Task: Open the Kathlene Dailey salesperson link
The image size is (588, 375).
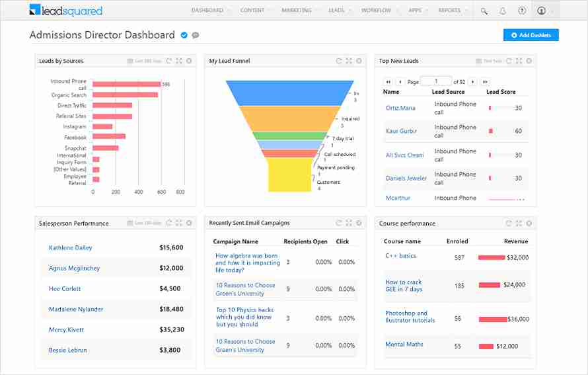Action: pos(71,248)
